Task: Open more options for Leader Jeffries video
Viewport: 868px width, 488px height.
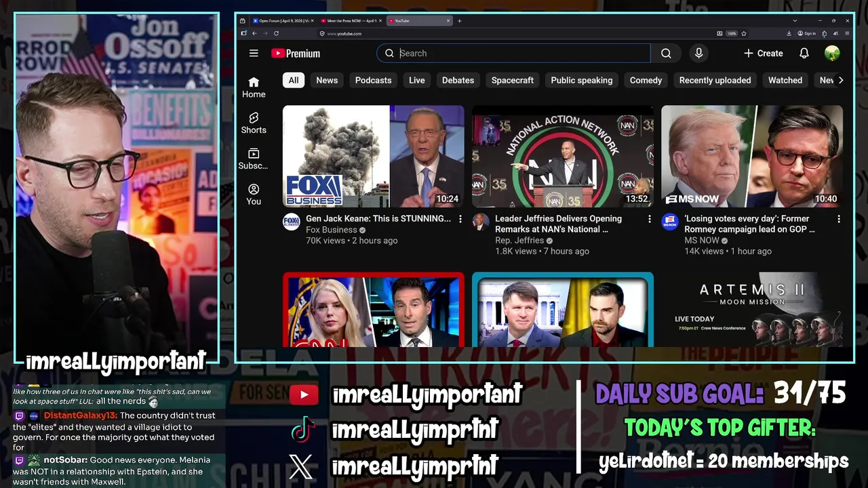Action: click(650, 219)
